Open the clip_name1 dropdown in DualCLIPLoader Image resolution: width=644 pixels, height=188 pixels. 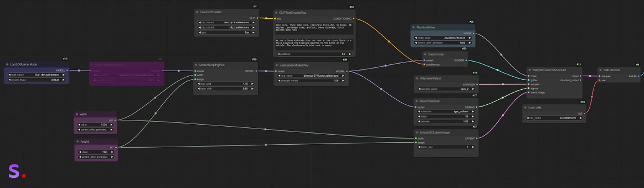[226, 23]
